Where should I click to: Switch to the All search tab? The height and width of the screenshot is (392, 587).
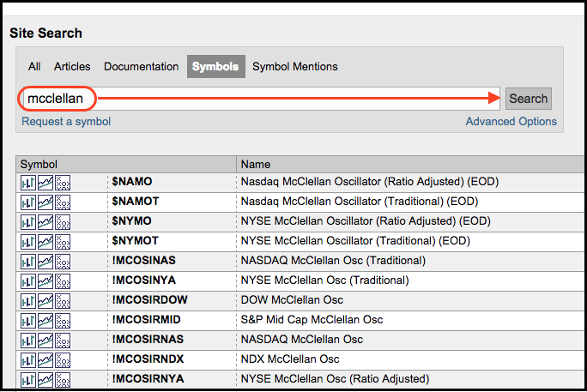point(34,67)
